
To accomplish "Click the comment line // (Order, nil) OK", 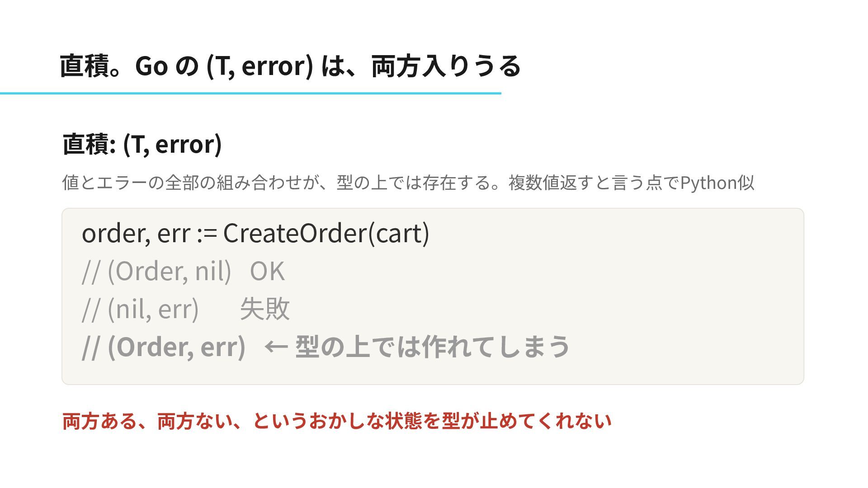I will pos(184,271).
